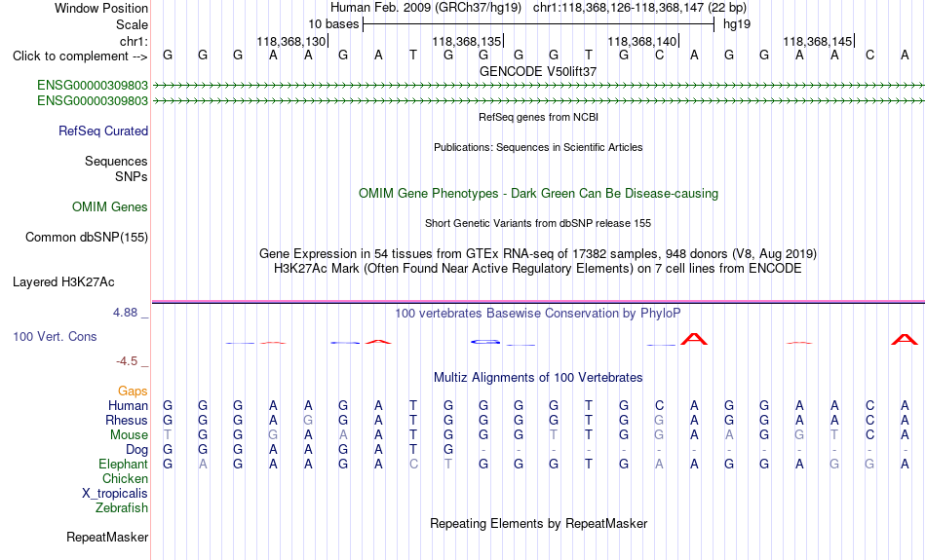This screenshot has width=926, height=560.
Task: Select the Human species label
Action: click(128, 405)
